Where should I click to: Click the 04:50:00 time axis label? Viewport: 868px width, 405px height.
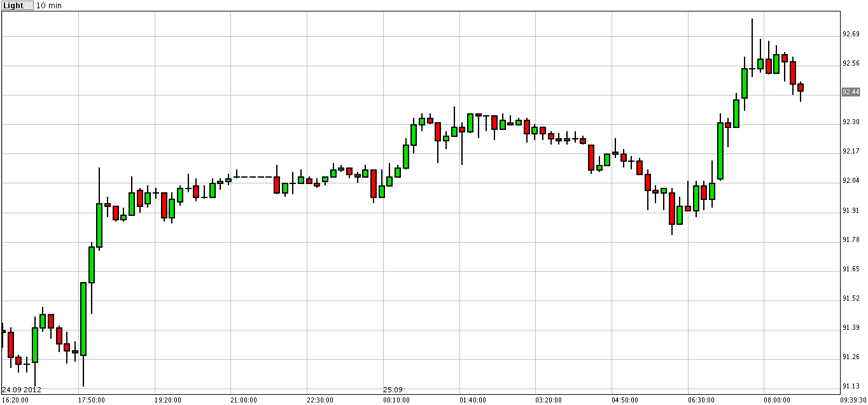[x=625, y=400]
